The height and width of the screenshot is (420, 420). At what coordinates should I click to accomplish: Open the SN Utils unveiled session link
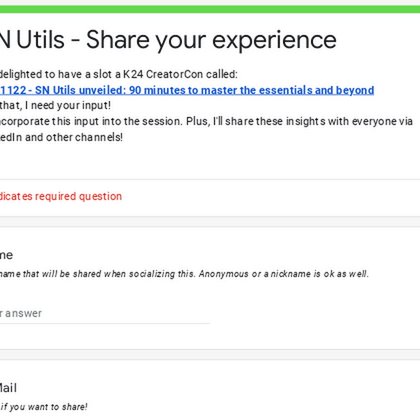click(187, 90)
